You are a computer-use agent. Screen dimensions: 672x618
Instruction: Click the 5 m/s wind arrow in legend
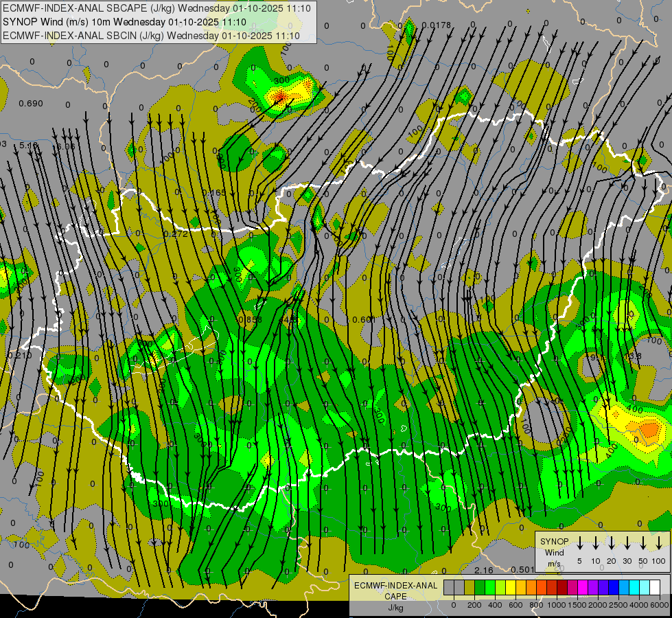click(x=579, y=543)
